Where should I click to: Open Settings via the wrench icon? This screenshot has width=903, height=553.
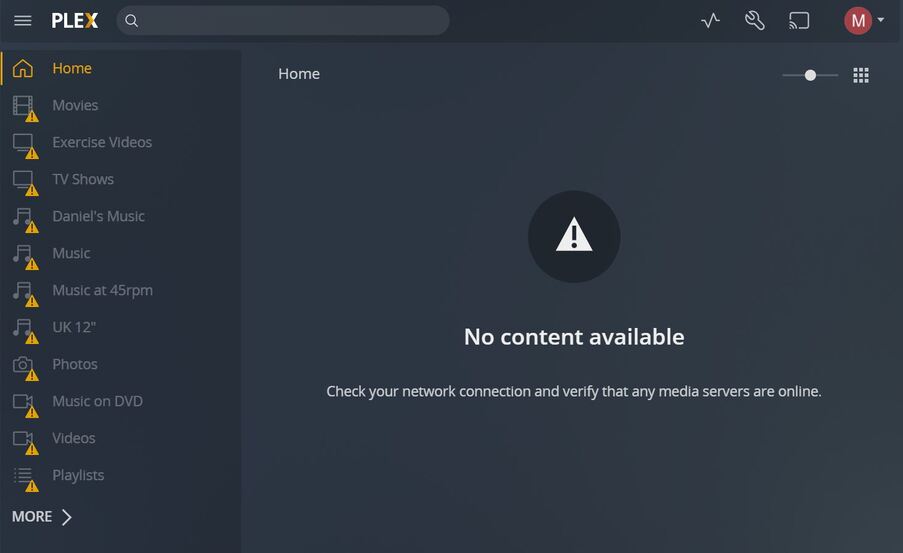point(754,21)
